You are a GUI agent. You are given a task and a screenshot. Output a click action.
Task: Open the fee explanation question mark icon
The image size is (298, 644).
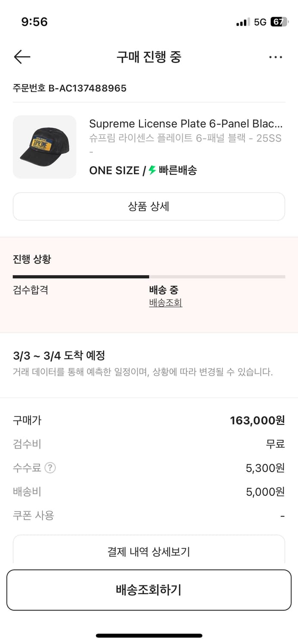click(50, 468)
